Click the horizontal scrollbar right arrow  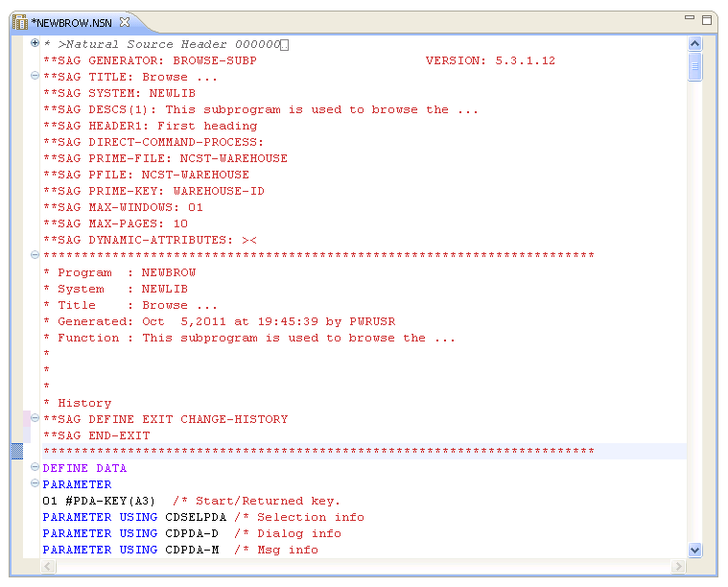[678, 566]
